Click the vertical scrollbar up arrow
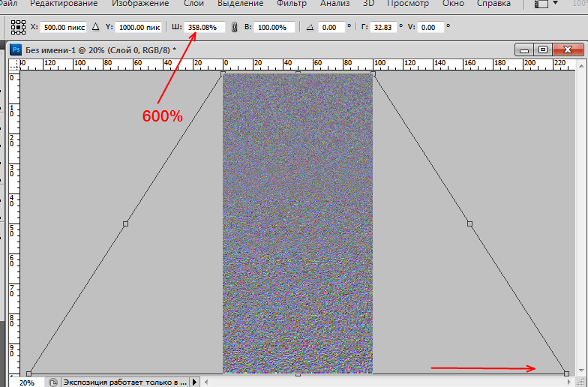588x387 pixels. pyautogui.click(x=582, y=64)
